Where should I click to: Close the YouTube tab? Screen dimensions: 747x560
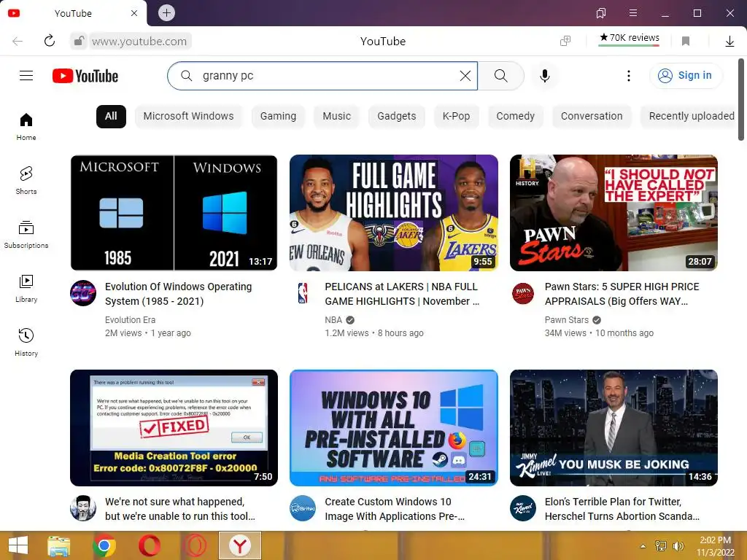click(134, 13)
